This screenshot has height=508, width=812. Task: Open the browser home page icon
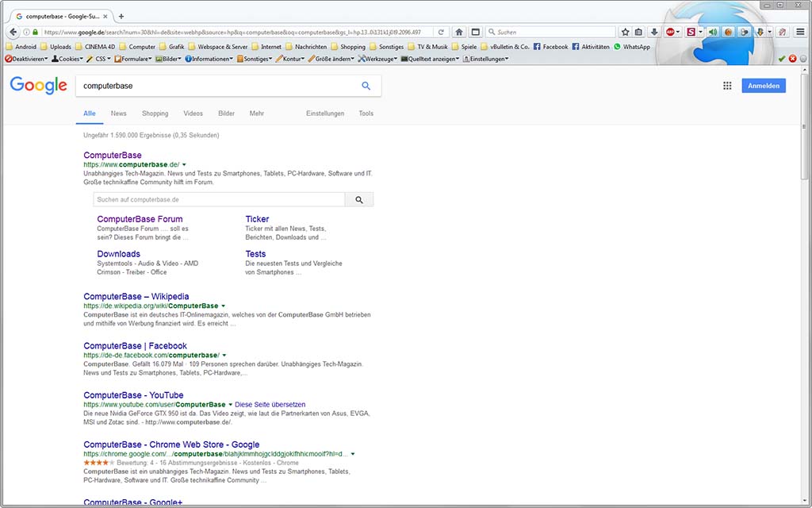(459, 32)
